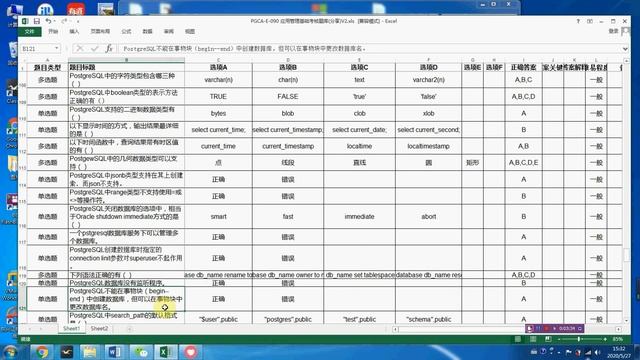Open the Page Layout ribbon tab
Viewport: 640px width, 360px height.
click(100, 31)
